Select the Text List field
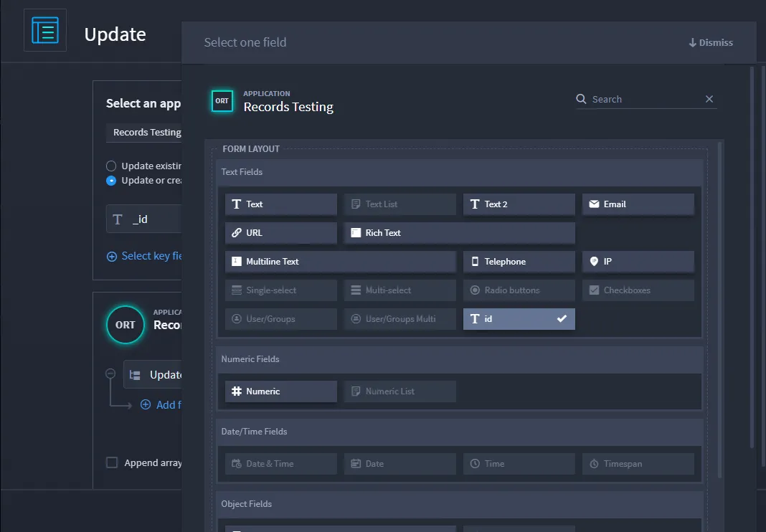The height and width of the screenshot is (532, 766). pos(399,204)
